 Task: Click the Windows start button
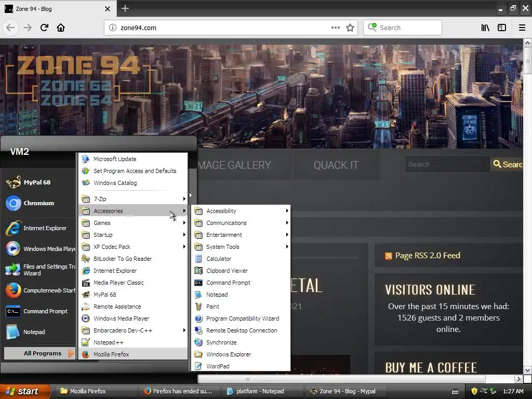point(25,391)
